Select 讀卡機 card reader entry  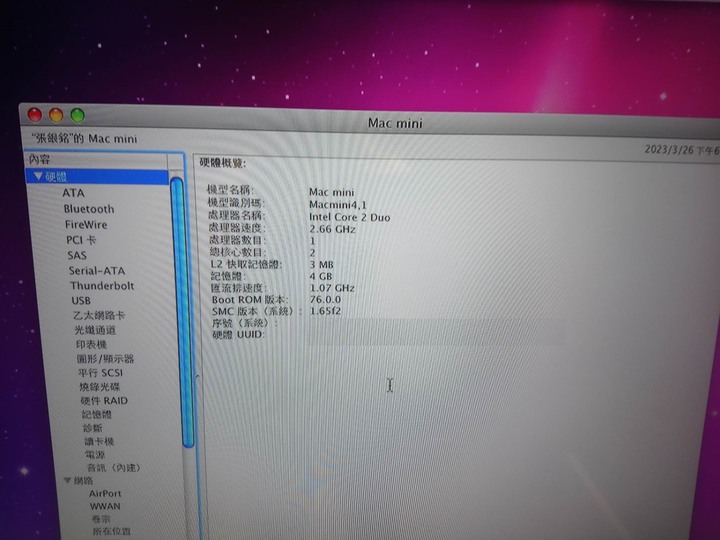(x=99, y=441)
